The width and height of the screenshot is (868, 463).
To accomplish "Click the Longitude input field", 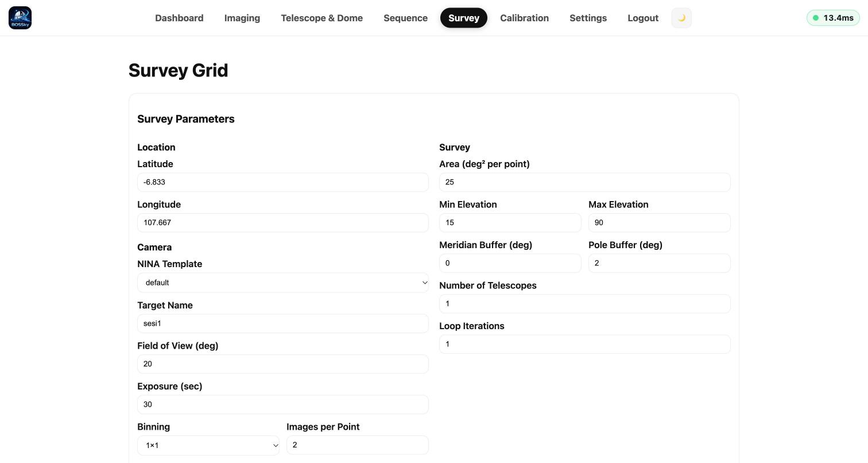I will tap(283, 223).
